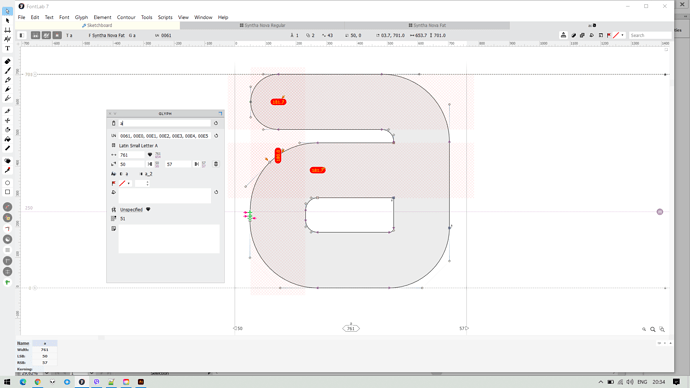
Task: Toggle the second dark view-mode button
Action: 46,35
